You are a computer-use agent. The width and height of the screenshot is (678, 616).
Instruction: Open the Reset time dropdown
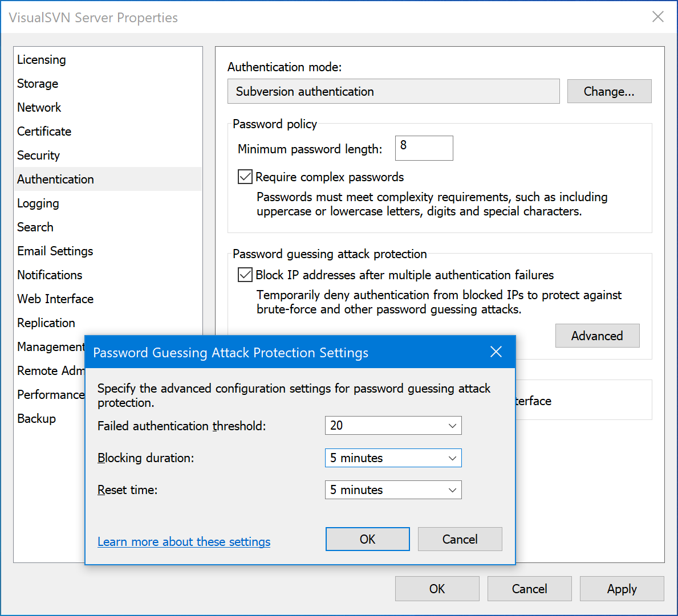[x=393, y=490]
